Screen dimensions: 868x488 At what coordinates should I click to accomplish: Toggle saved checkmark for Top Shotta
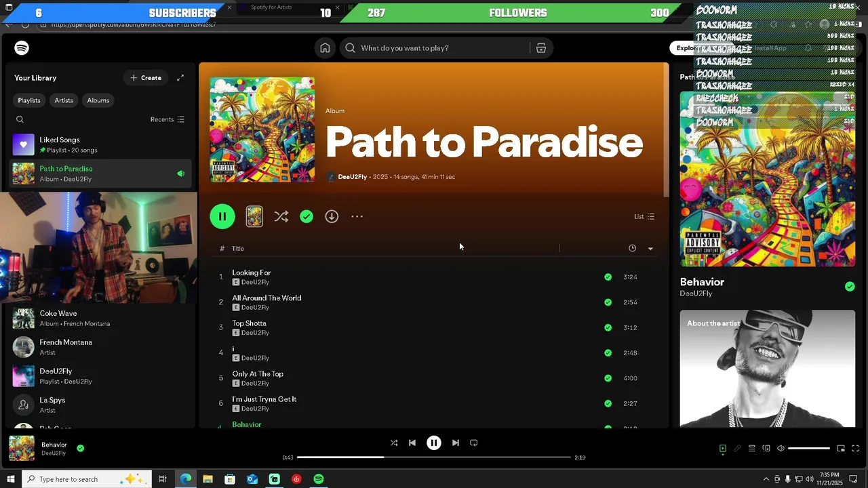tap(608, 327)
